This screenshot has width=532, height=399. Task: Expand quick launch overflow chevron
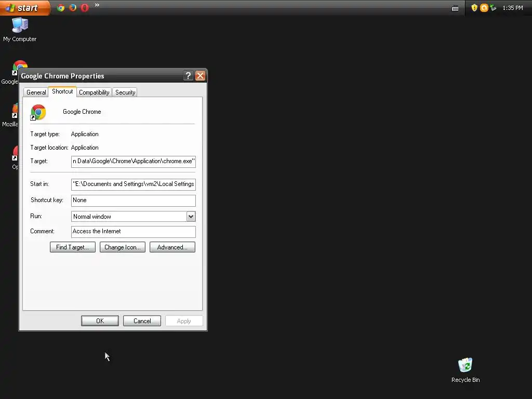97,5
